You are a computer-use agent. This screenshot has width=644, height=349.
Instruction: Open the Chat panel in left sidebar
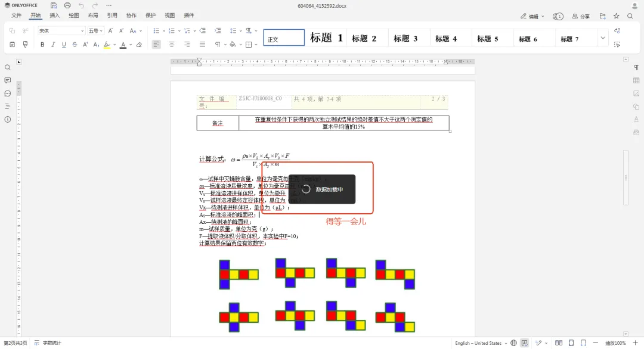pos(7,94)
